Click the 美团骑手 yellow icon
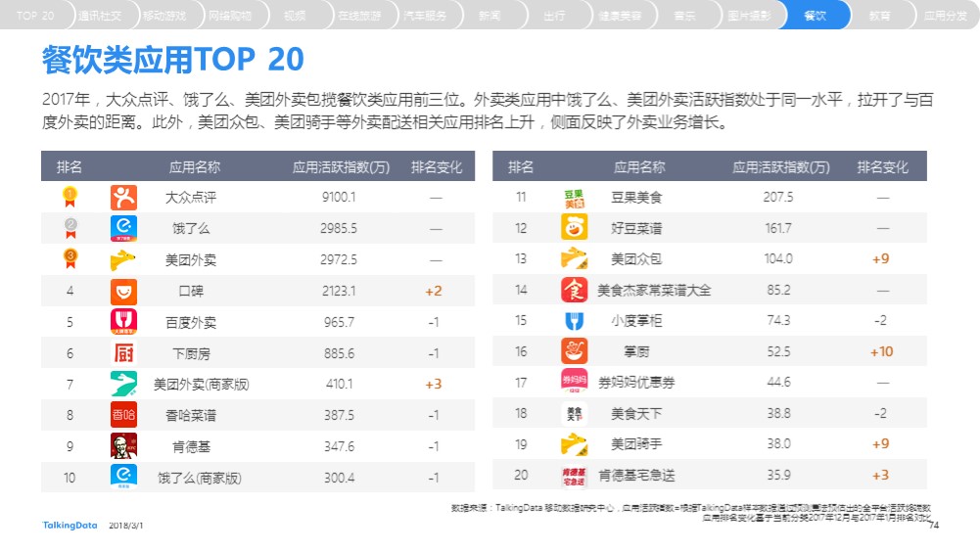980x551 pixels. [x=575, y=444]
